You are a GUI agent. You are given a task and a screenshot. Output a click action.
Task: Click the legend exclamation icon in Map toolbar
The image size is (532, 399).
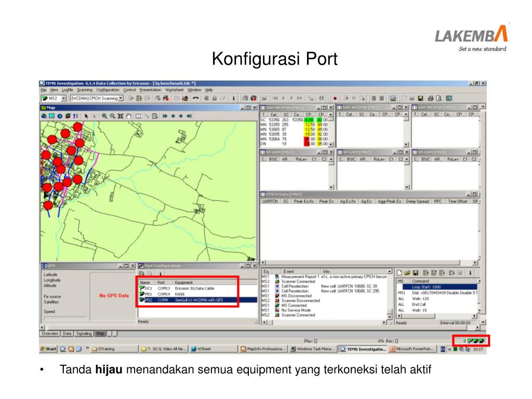(76, 116)
